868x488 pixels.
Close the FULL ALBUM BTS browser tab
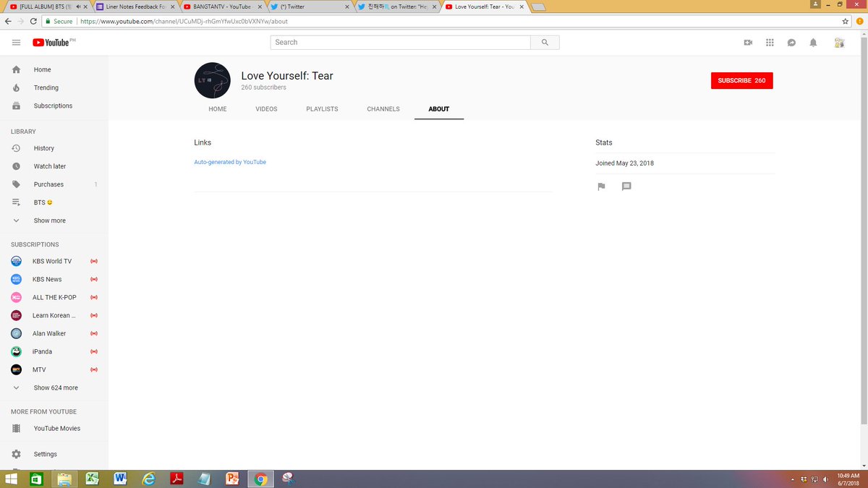(87, 7)
